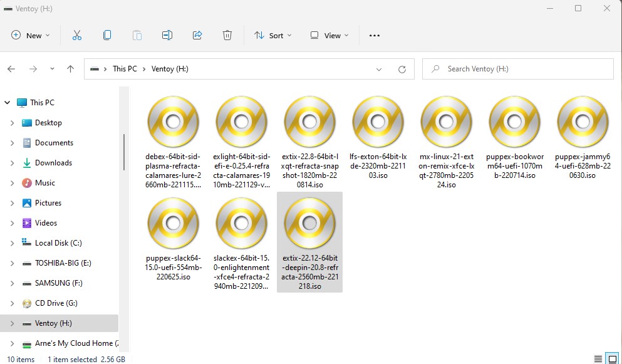Click the Share icon in toolbar
622x364 pixels.
tap(197, 35)
